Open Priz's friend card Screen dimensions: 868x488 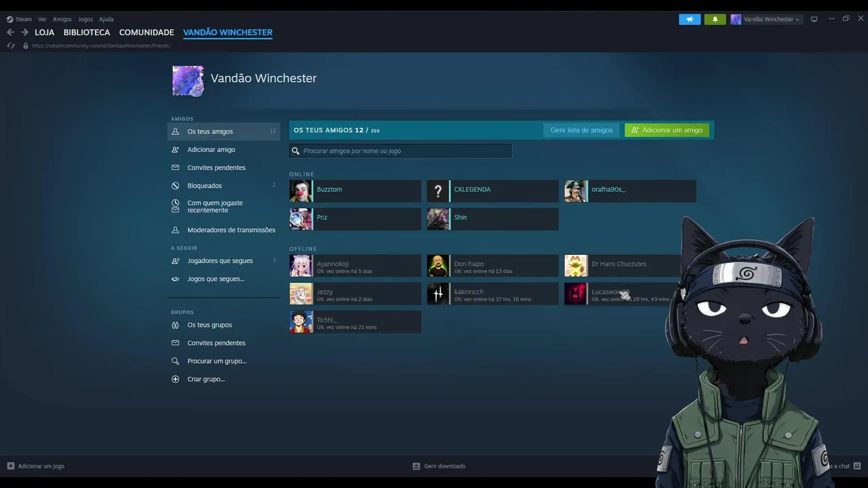point(355,219)
